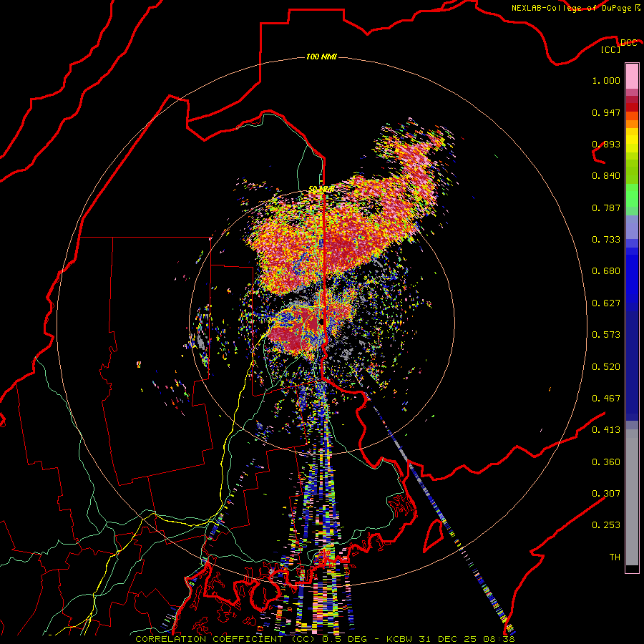Select the 0.520 scale value
The width and height of the screenshot is (644, 644).
606,367
